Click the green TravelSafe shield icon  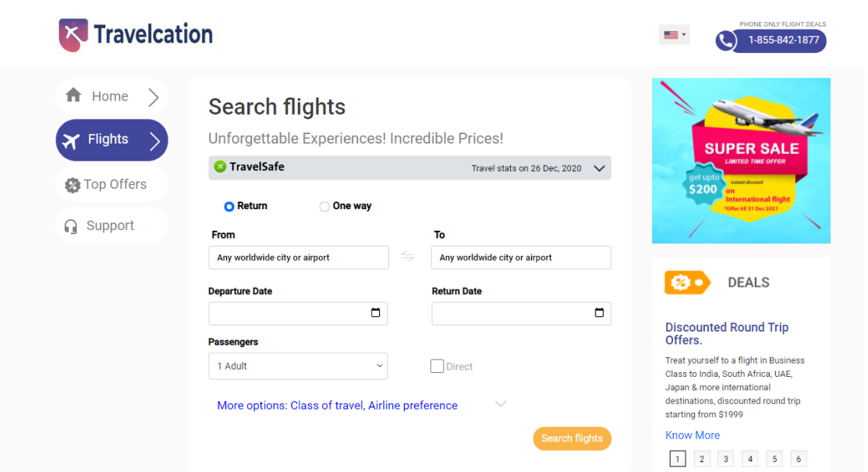220,166
